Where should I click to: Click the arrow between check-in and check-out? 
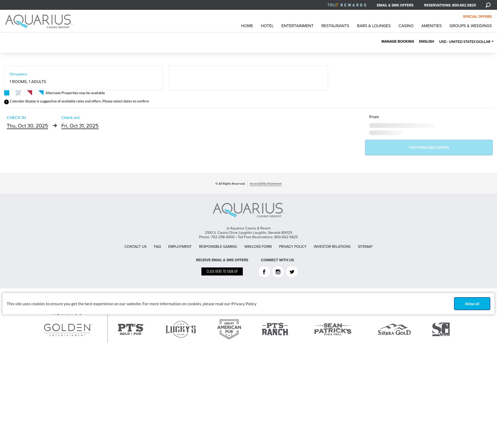pyautogui.click(x=55, y=125)
